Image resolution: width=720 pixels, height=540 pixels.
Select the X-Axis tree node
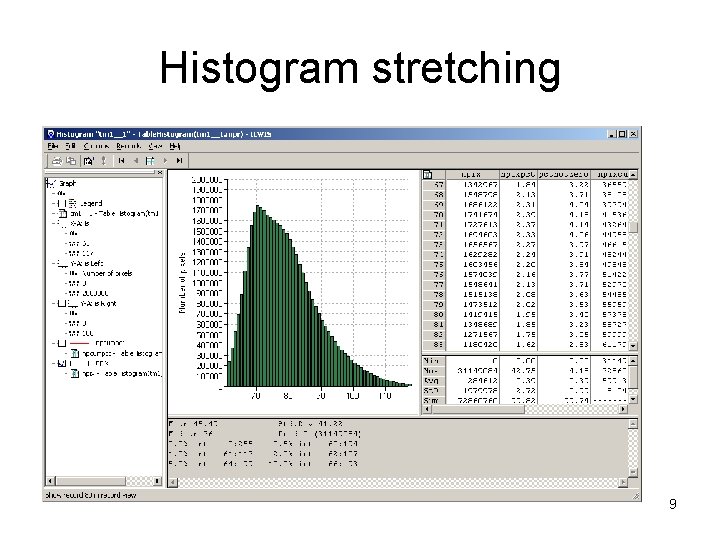coord(79,224)
